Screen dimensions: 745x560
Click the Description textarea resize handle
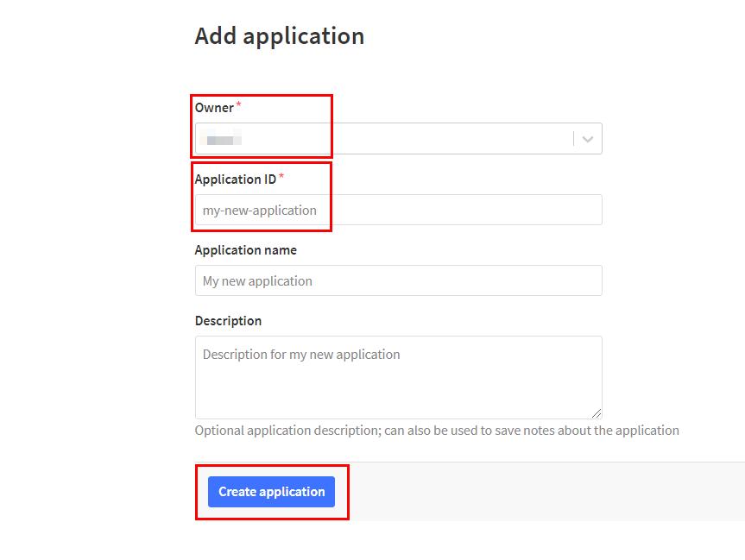597,413
